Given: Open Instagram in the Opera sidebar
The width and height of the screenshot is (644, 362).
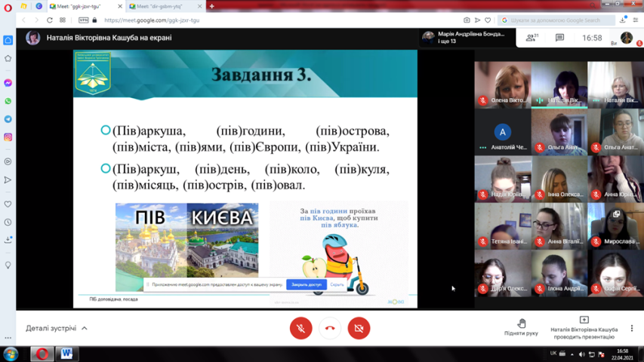Looking at the screenshot, I should [8, 137].
